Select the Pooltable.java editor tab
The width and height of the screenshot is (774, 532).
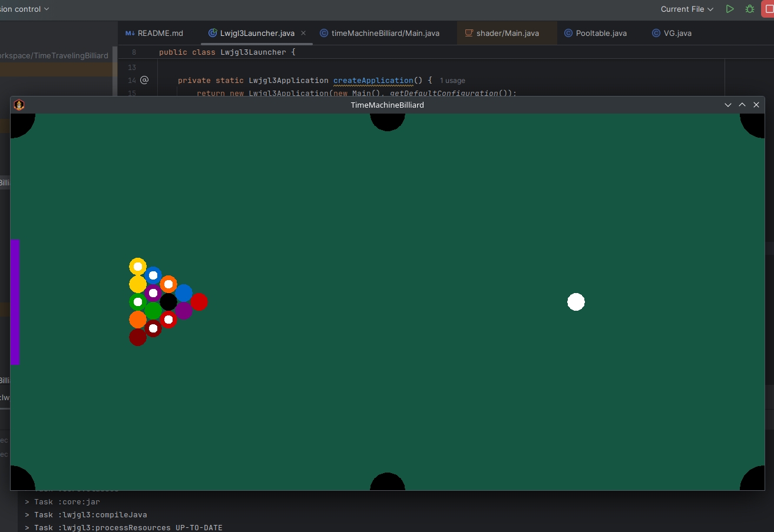click(596, 33)
